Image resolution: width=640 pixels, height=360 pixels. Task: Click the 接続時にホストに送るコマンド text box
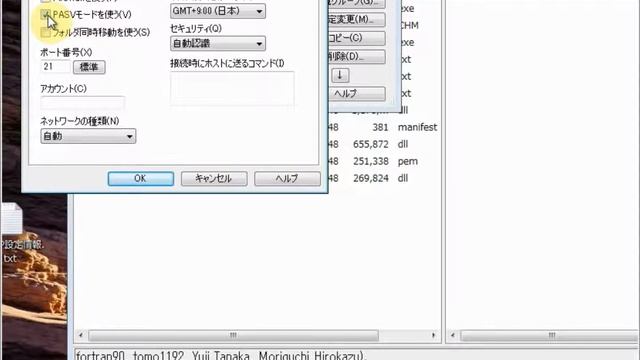coord(232,90)
